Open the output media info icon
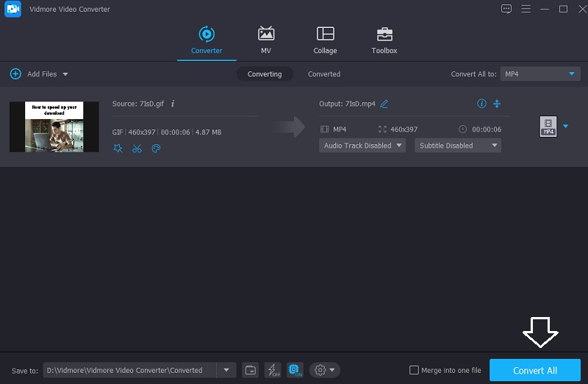588x384 pixels. point(482,104)
